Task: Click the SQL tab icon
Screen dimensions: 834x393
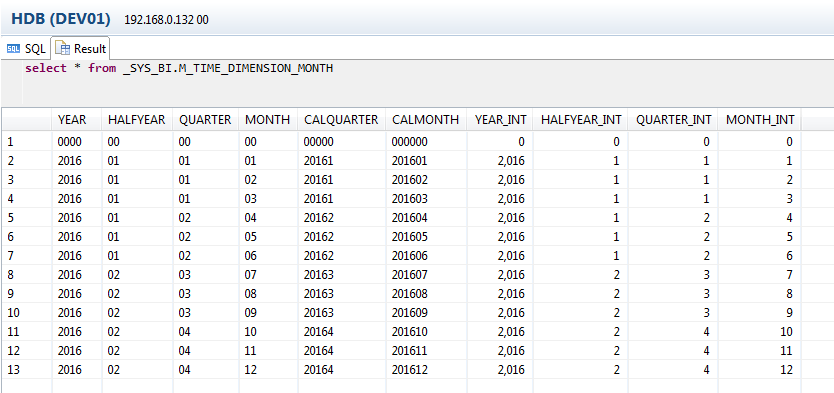Action: pos(13,49)
